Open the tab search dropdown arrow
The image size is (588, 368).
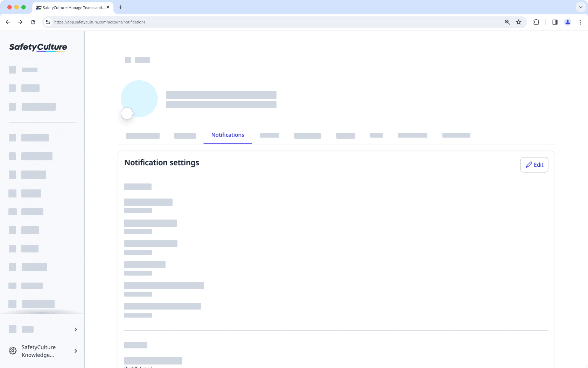pos(581,7)
